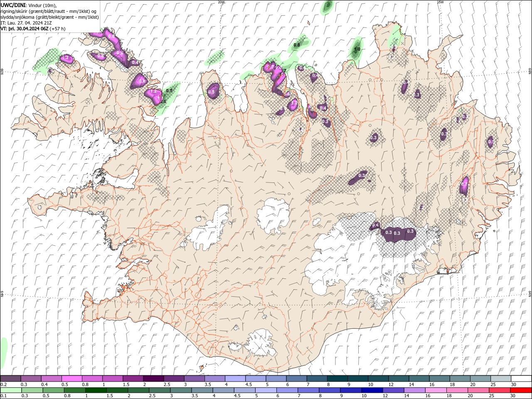
Task: Select the grey-blue swatch labeled 3.5 in bottom row
Action: (x=202, y=390)
